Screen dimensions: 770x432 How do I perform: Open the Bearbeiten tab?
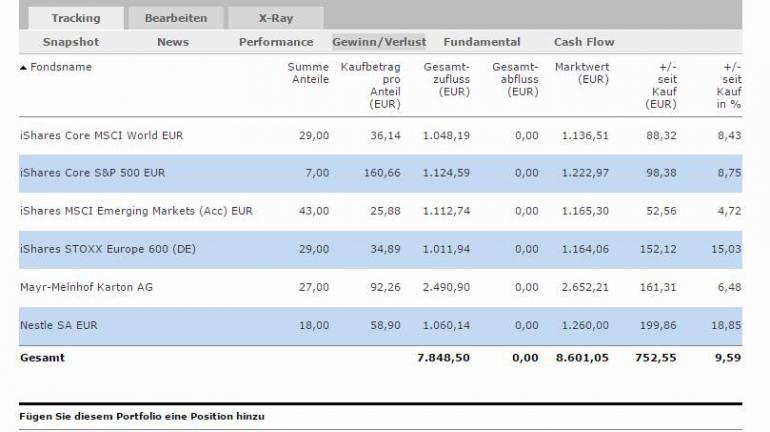coord(176,18)
